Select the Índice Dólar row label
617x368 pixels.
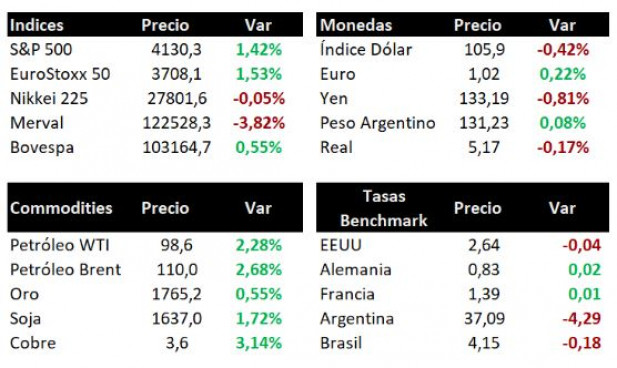[x=366, y=50]
